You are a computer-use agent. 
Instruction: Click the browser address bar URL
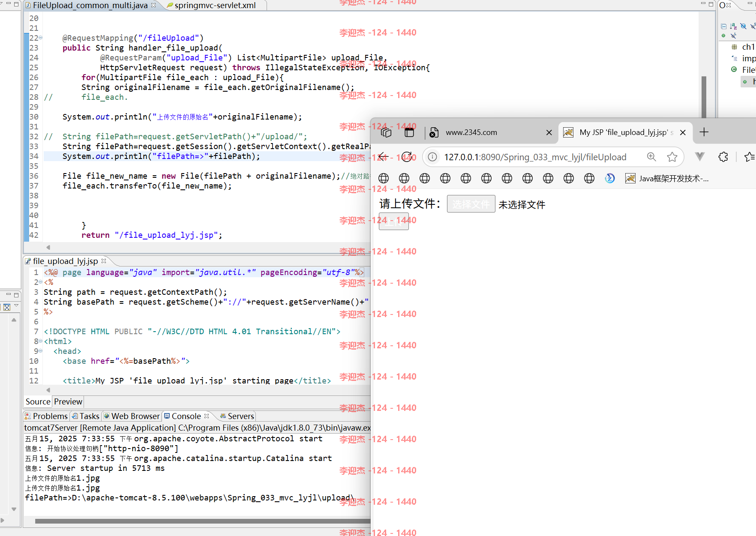click(535, 157)
